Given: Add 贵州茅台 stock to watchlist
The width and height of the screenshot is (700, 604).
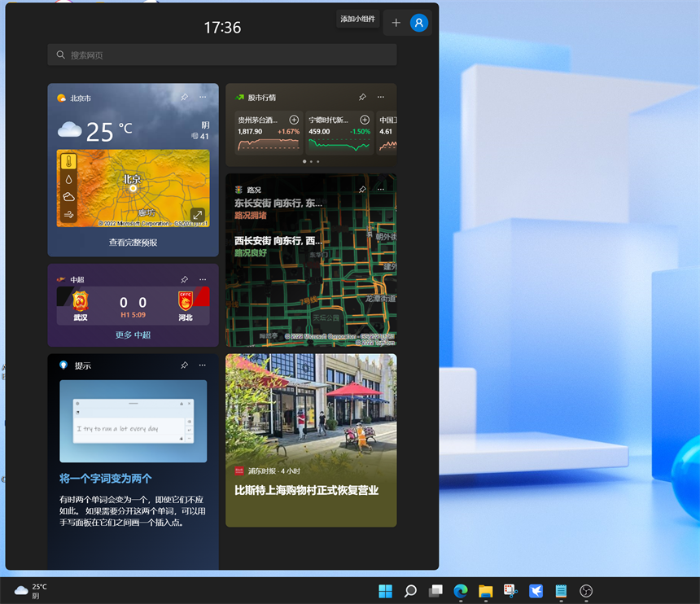Looking at the screenshot, I should (x=294, y=120).
